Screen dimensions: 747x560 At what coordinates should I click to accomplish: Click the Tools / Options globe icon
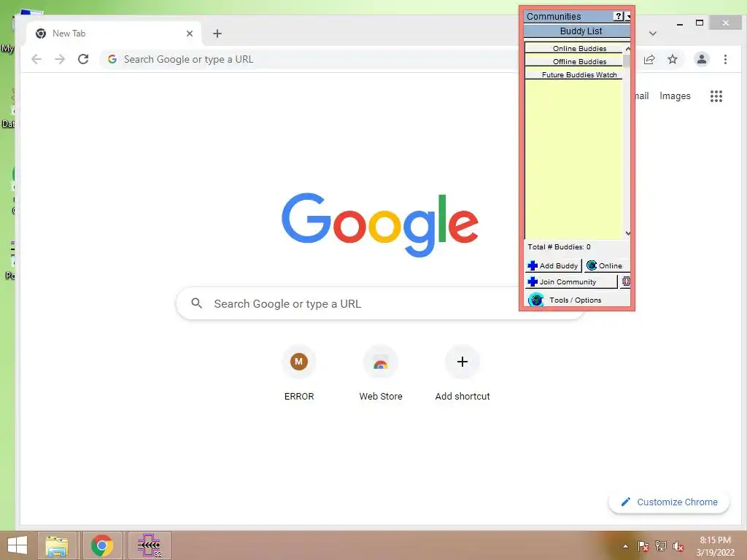tap(536, 300)
